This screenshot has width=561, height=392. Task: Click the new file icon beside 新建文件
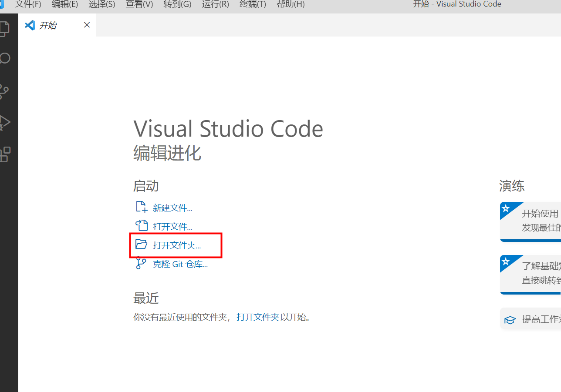(142, 207)
